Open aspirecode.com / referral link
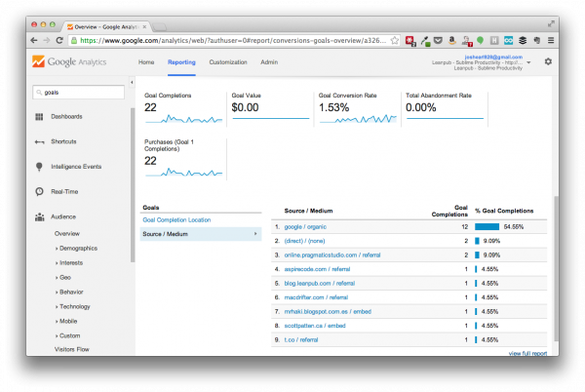585x392 pixels. (x=317, y=269)
